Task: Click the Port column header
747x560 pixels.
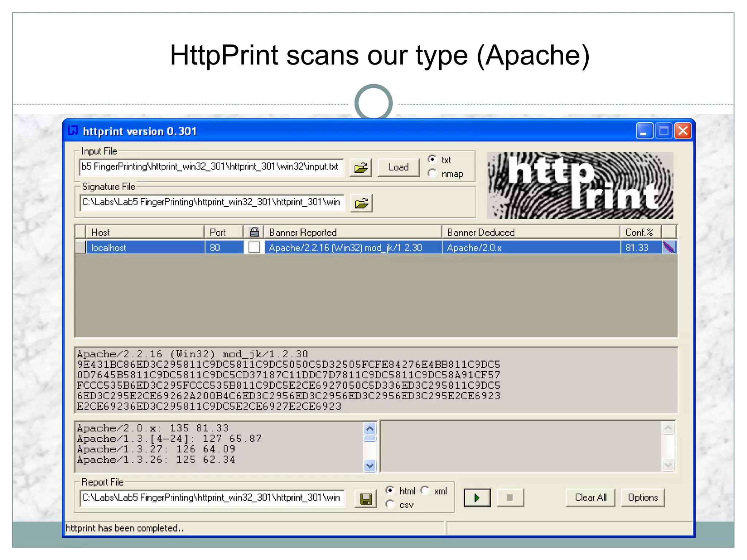Action: pos(224,232)
